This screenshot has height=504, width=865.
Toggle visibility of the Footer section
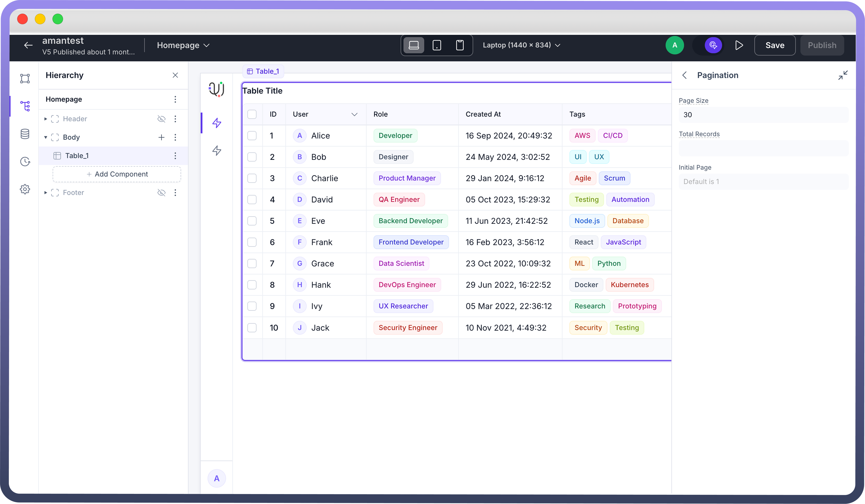tap(161, 192)
